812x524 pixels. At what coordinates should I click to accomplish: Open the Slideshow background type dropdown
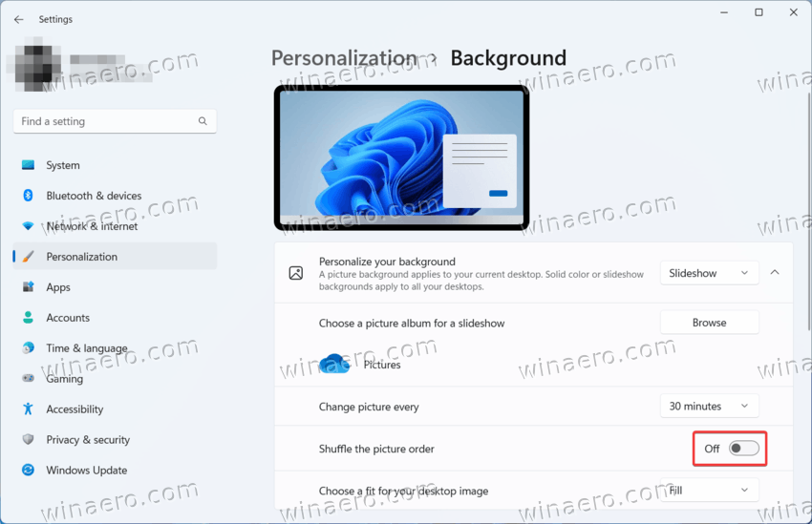[x=709, y=273]
